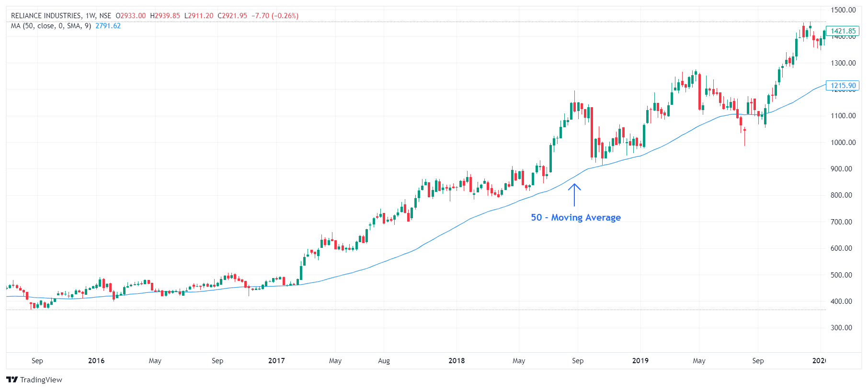Viewport: 868px width, 390px height.
Task: Click the blue 1215.90 moving average label
Action: coord(843,86)
